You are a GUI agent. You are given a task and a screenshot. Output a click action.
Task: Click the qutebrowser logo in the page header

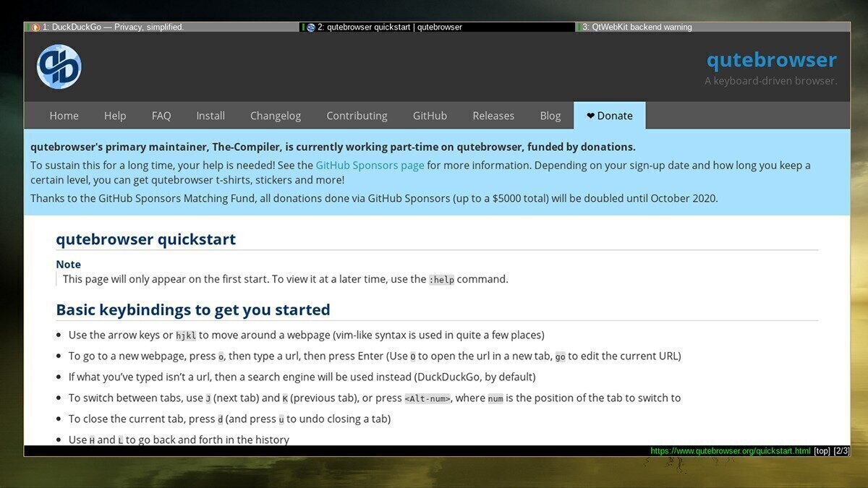coord(59,66)
